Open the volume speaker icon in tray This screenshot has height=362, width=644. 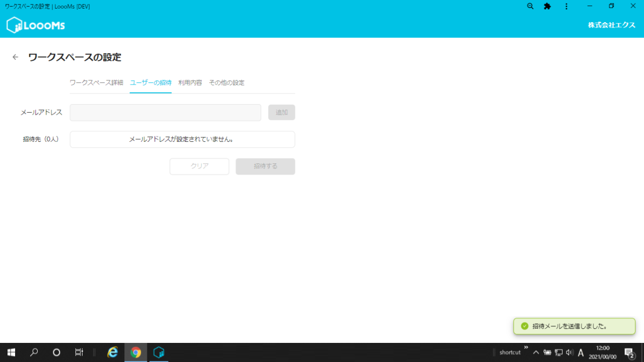pos(570,352)
